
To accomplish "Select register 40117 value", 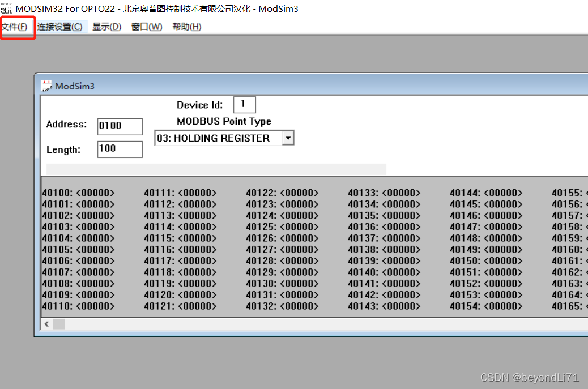I will (x=197, y=261).
